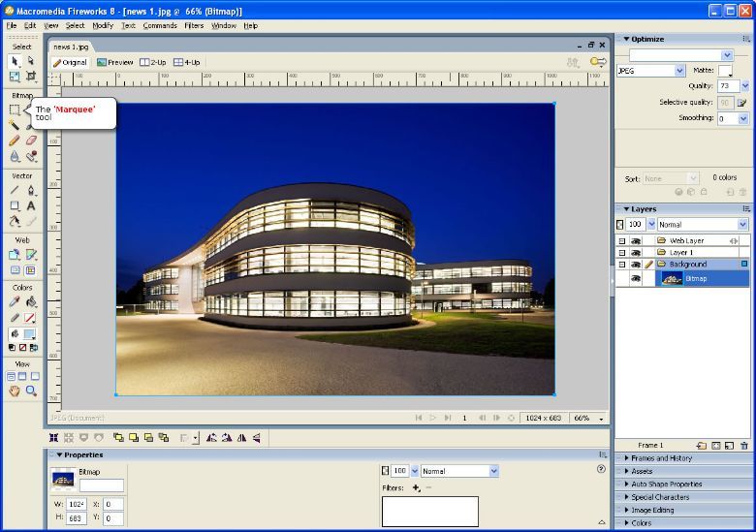Click the Matte color swatch
The height and width of the screenshot is (532, 756).
tap(725, 71)
